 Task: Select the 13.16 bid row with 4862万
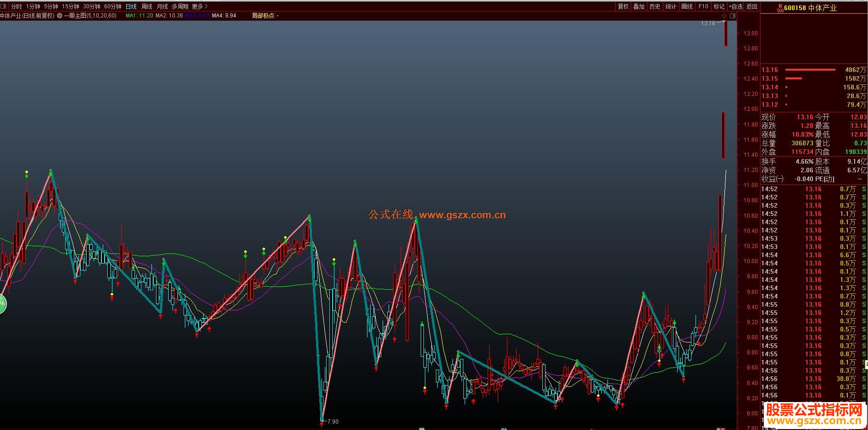coord(813,70)
